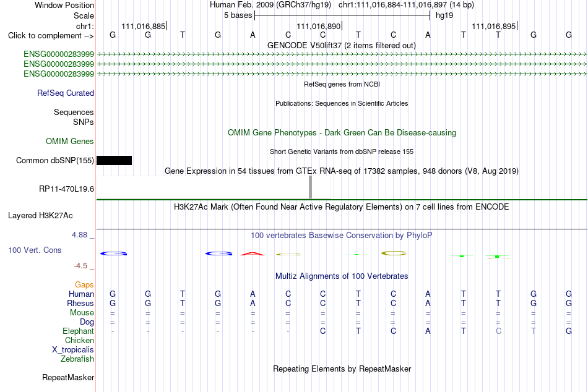
Task: Click the 'Human Feb. 2009 (GRCh37/hg19)' assembly text
Action: (x=270, y=5)
